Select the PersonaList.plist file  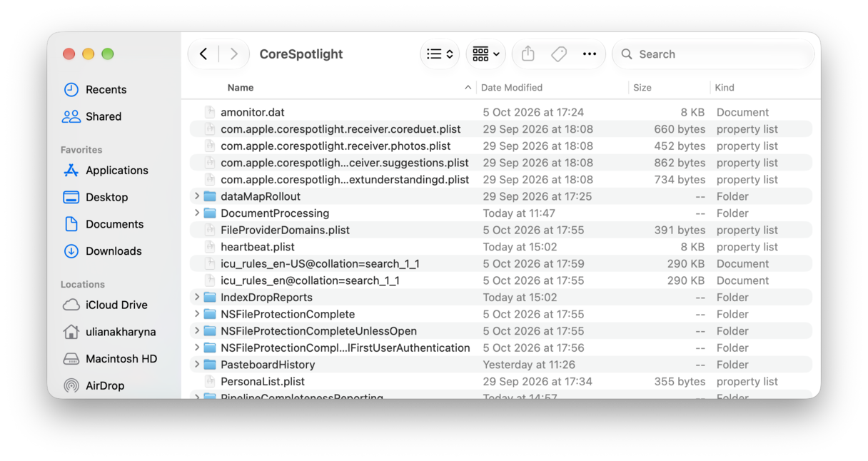[x=263, y=382]
